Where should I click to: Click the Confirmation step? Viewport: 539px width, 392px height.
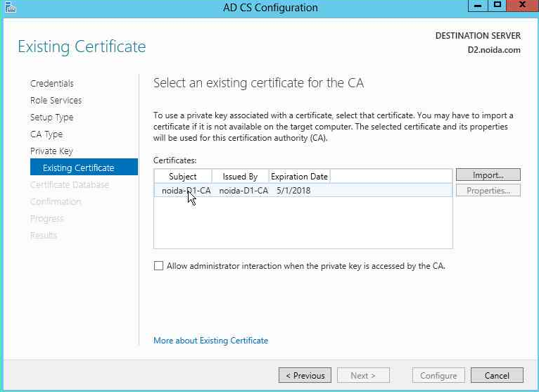point(56,201)
